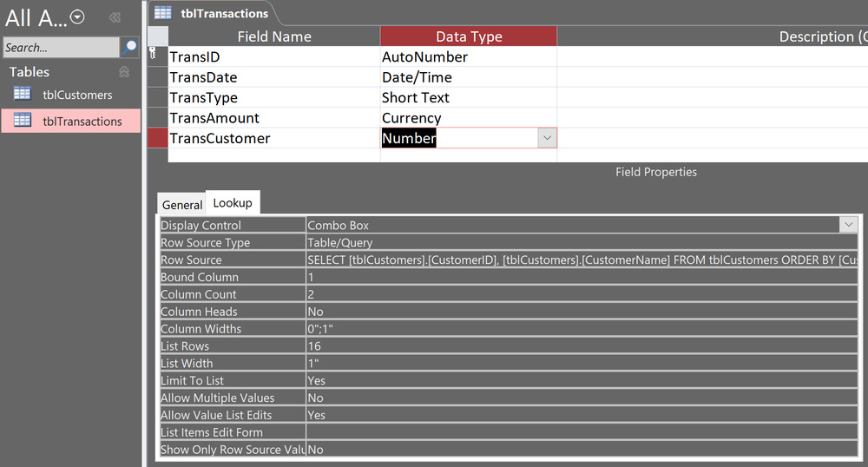The width and height of the screenshot is (868, 467).
Task: Click the search magnifier icon in navigation pane
Action: pos(129,47)
